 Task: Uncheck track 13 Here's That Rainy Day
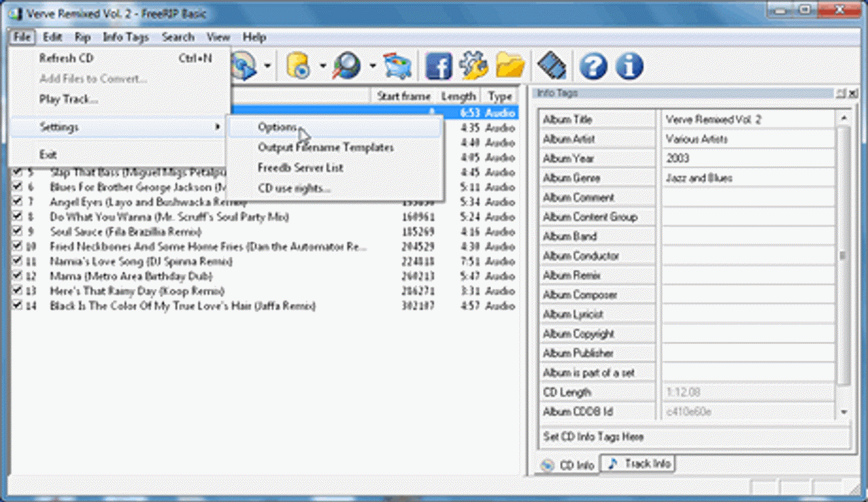18,292
